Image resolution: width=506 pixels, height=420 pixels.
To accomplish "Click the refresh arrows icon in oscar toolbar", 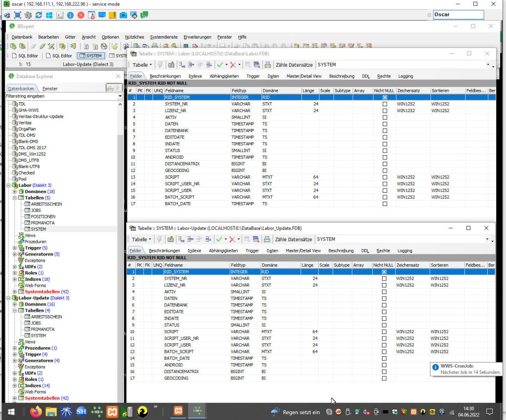I will coord(39,15).
